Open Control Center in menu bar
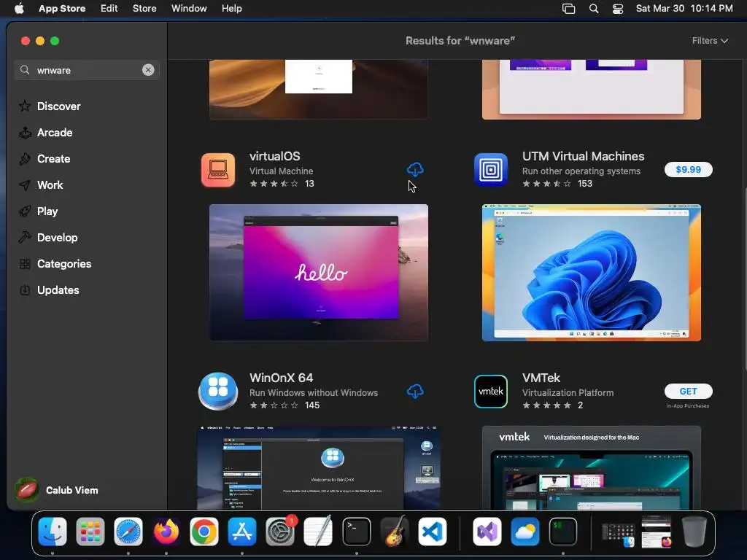 tap(617, 9)
